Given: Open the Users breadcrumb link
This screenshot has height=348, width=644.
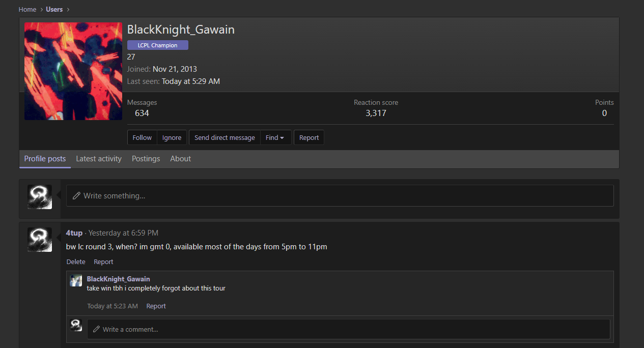Looking at the screenshot, I should tap(54, 9).
